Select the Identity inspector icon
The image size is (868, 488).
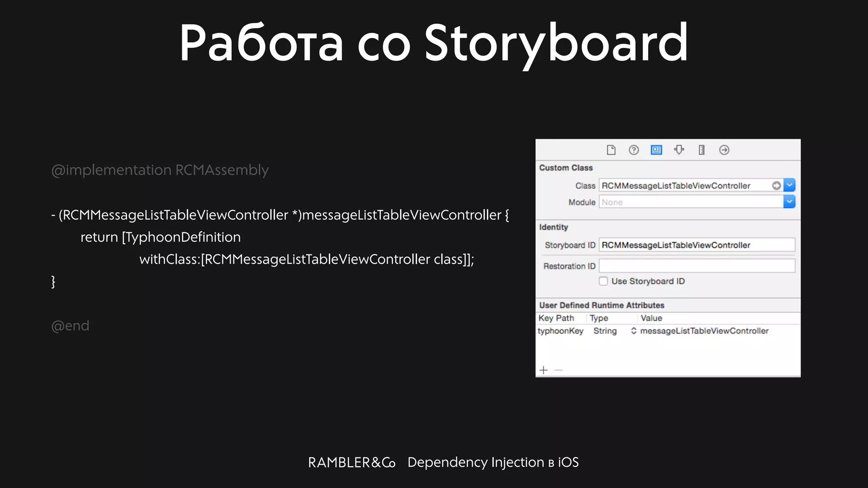tap(656, 150)
